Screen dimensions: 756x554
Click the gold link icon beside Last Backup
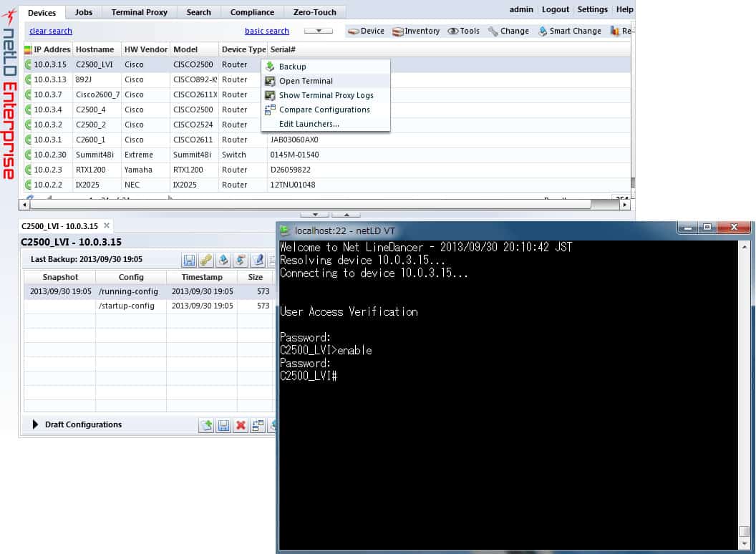[206, 260]
